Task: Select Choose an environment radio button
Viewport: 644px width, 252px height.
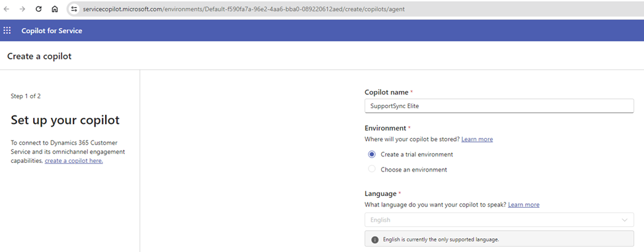Action: click(x=372, y=169)
